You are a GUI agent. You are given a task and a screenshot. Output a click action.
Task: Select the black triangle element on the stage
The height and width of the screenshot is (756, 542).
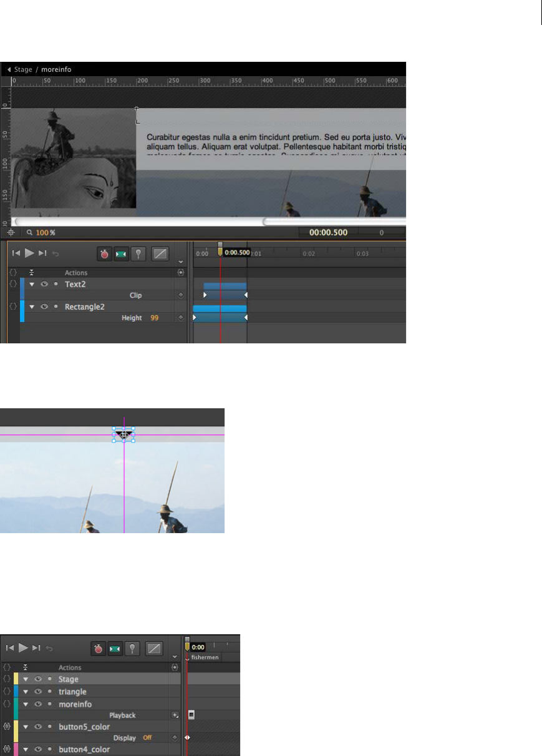click(124, 434)
